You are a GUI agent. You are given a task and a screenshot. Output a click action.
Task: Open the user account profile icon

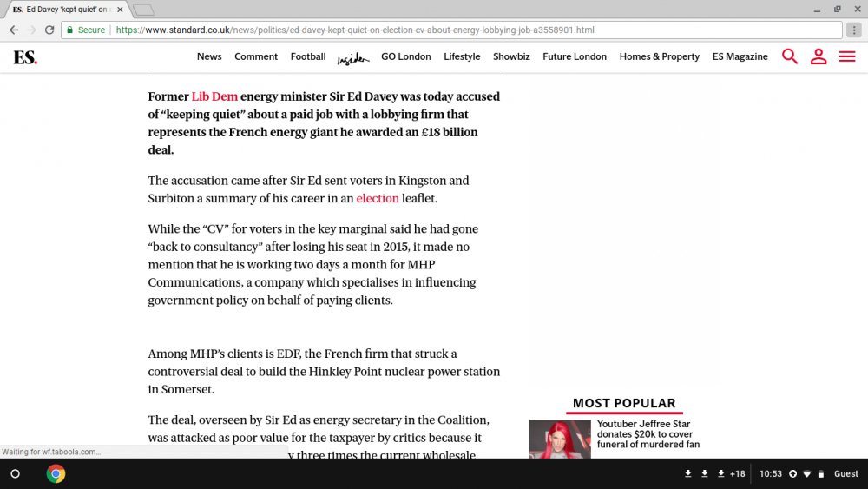[x=819, y=56]
